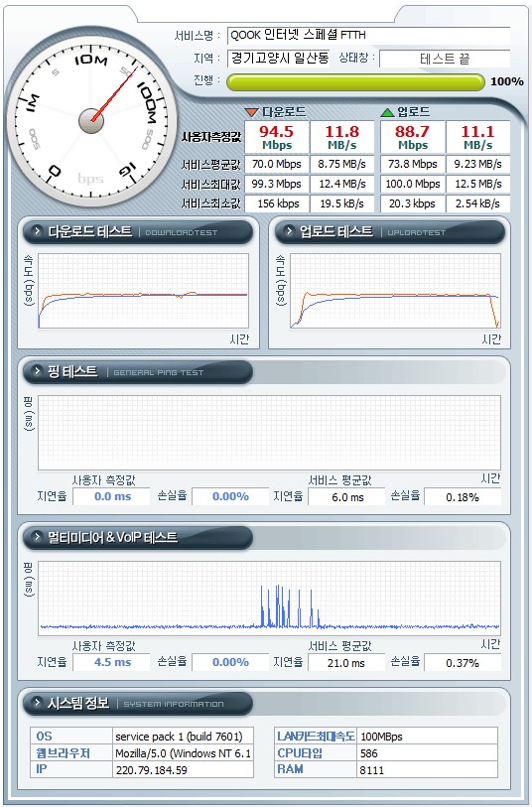Click the 2.54 kB/s upload minimum cell

click(x=478, y=203)
